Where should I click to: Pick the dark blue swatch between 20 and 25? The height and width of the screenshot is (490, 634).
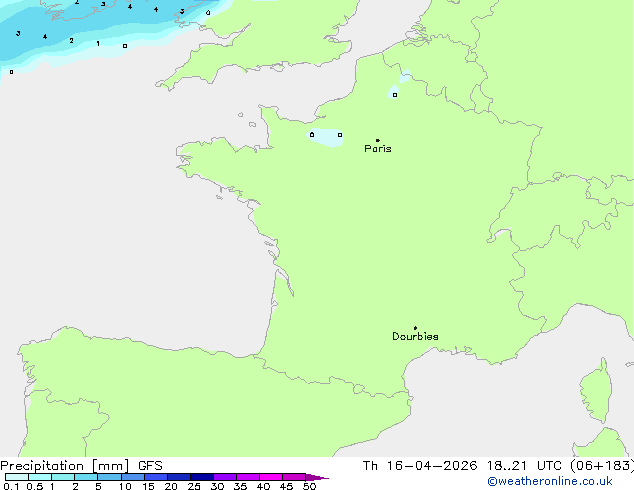179,477
